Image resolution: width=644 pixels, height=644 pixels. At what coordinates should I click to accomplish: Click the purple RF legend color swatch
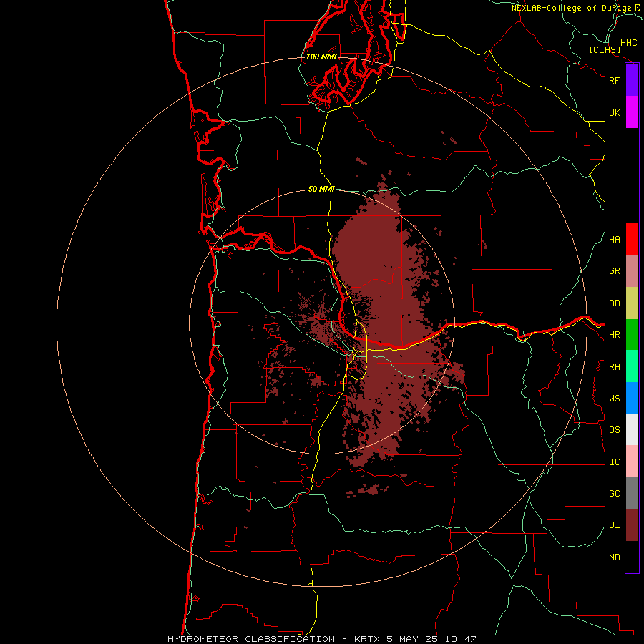[632, 80]
